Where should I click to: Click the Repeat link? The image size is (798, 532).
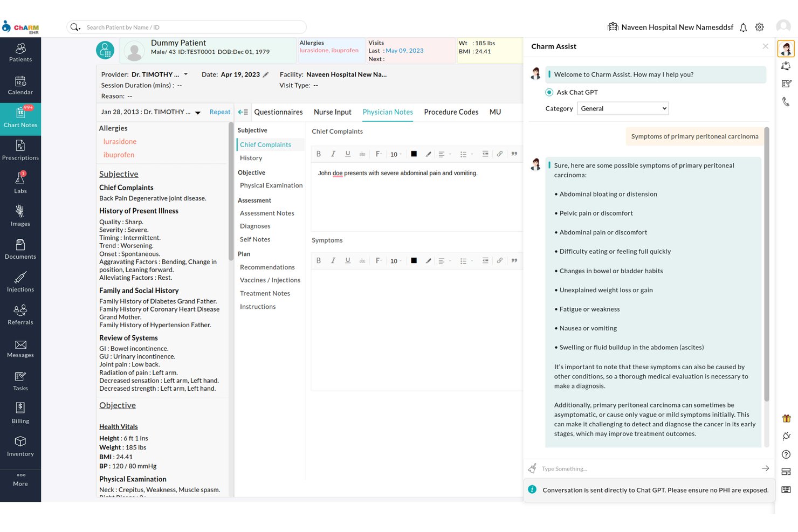[x=220, y=112]
